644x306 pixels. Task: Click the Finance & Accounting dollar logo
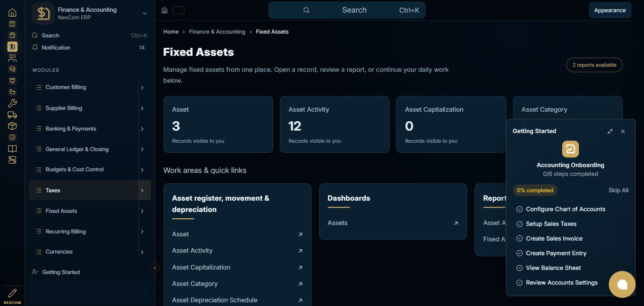[x=43, y=13]
